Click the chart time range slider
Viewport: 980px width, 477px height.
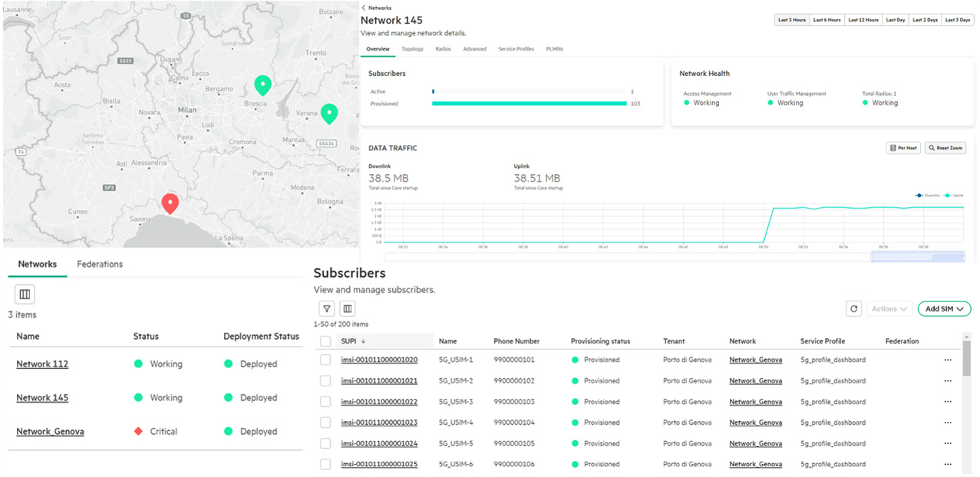(x=917, y=257)
